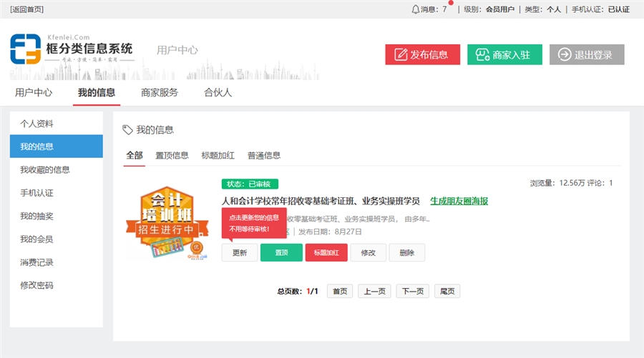Click the notification bell icon
Viewport: 644px width, 358px height.
[x=416, y=9]
